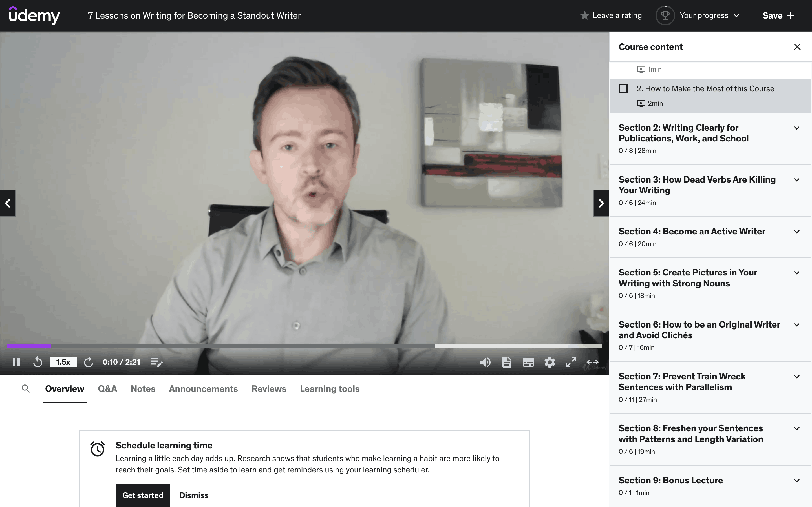Mute the video volume
The height and width of the screenshot is (507, 812).
pos(485,362)
